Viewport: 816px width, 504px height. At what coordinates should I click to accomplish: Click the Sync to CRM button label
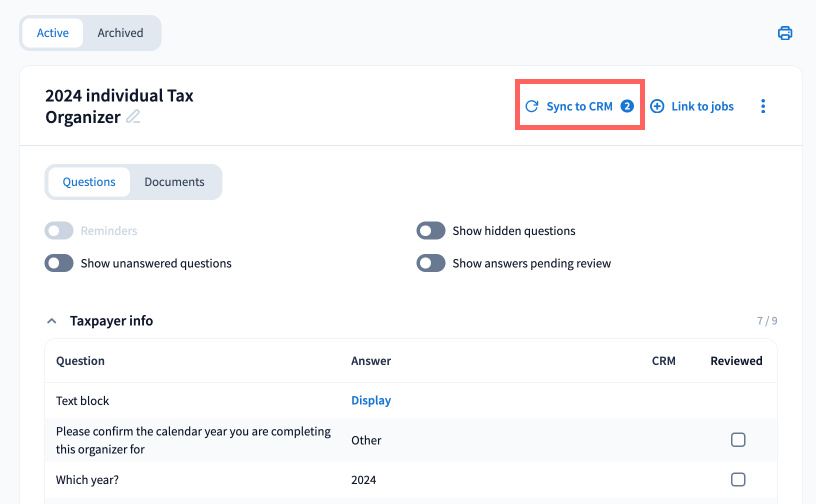[x=579, y=106]
